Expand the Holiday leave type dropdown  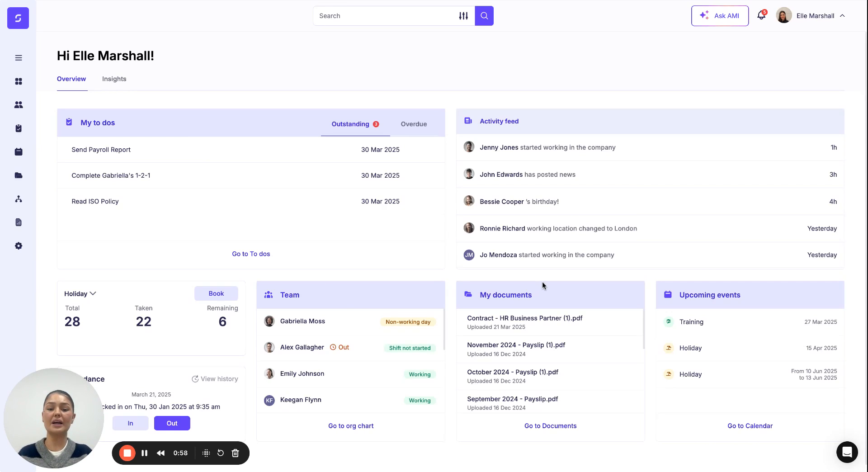pyautogui.click(x=80, y=293)
